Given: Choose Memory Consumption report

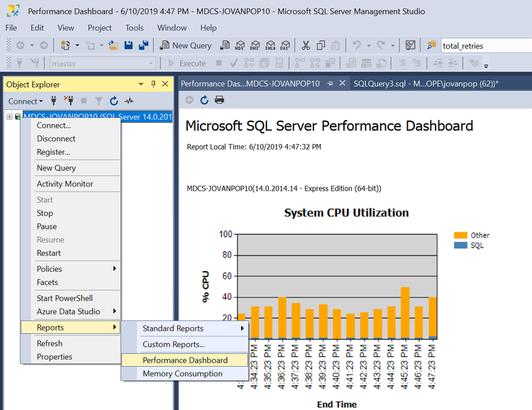Looking at the screenshot, I should 182,374.
